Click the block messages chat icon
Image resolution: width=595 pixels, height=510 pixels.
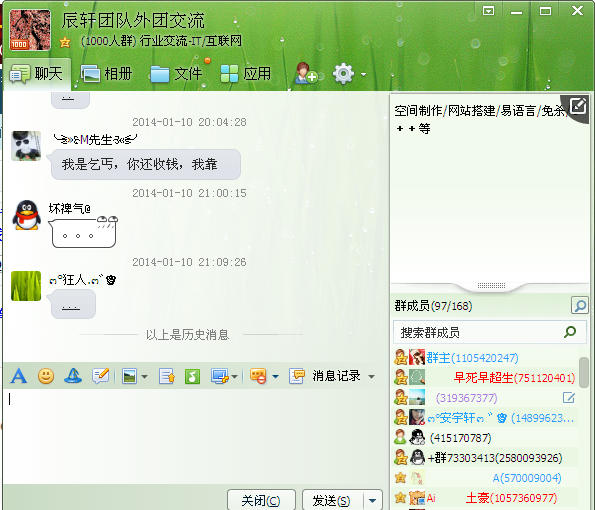click(x=258, y=376)
